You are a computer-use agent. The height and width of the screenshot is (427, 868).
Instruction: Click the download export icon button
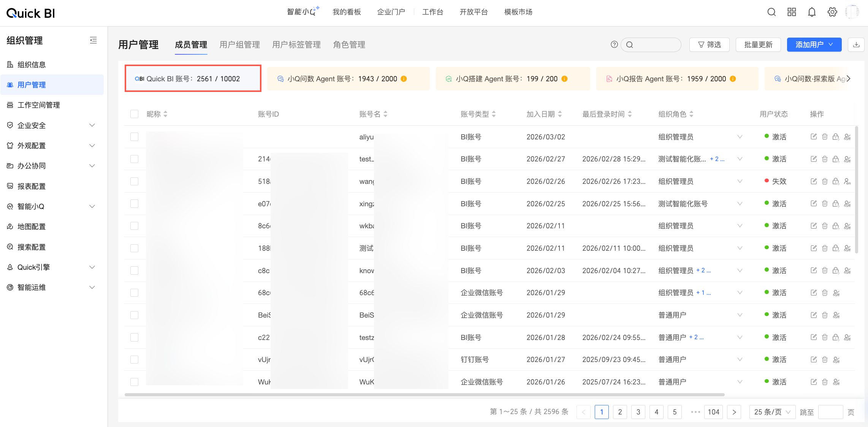(x=856, y=44)
